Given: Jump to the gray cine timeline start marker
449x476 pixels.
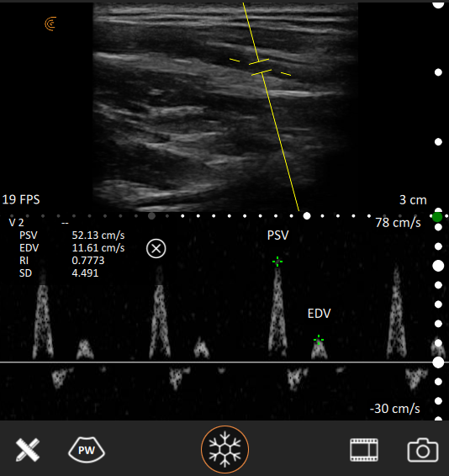Looking at the screenshot, I should (x=152, y=216).
